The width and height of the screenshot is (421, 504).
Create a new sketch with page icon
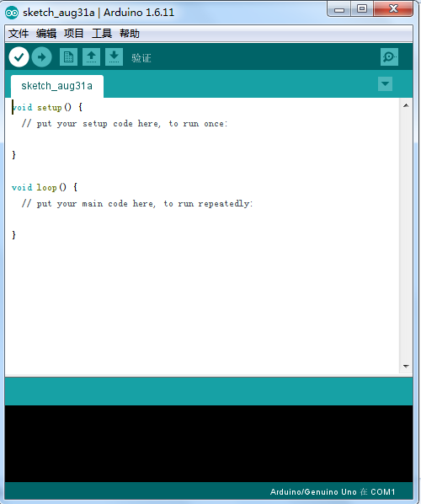pyautogui.click(x=68, y=57)
